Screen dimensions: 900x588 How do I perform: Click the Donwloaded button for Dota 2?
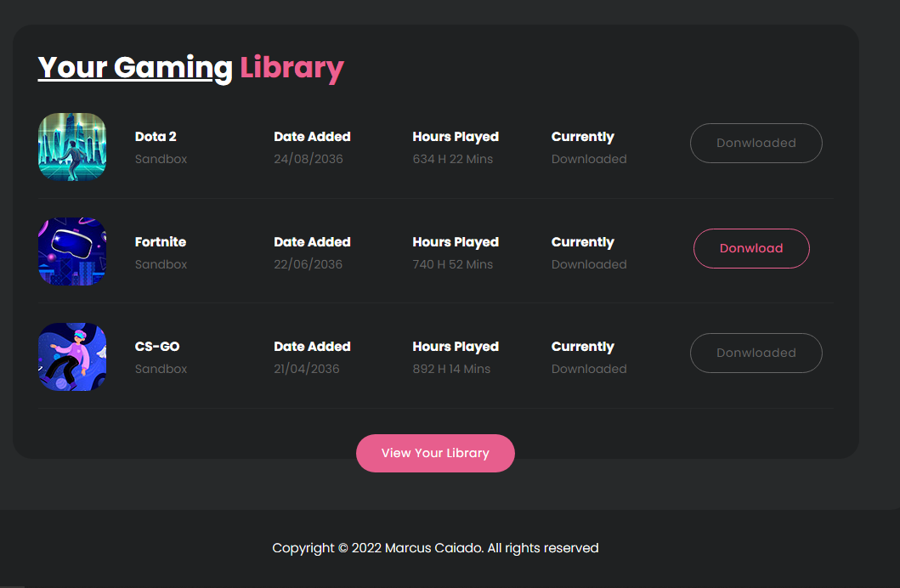point(756,143)
